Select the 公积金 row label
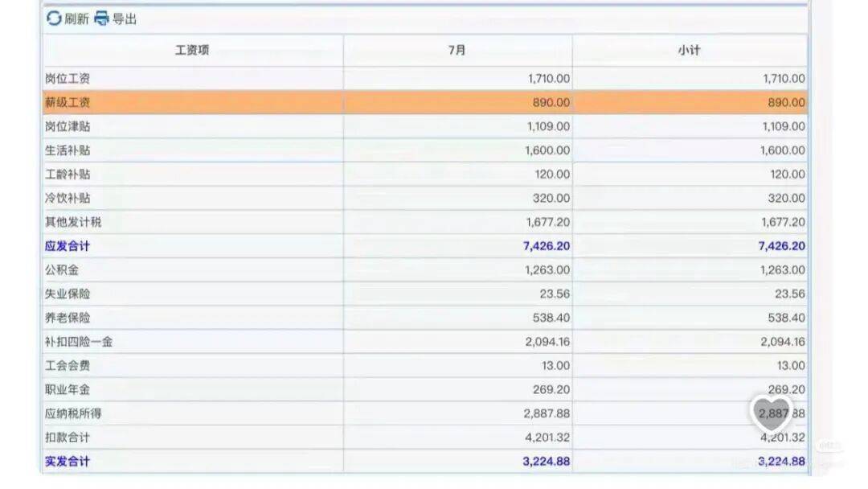 pyautogui.click(x=62, y=270)
